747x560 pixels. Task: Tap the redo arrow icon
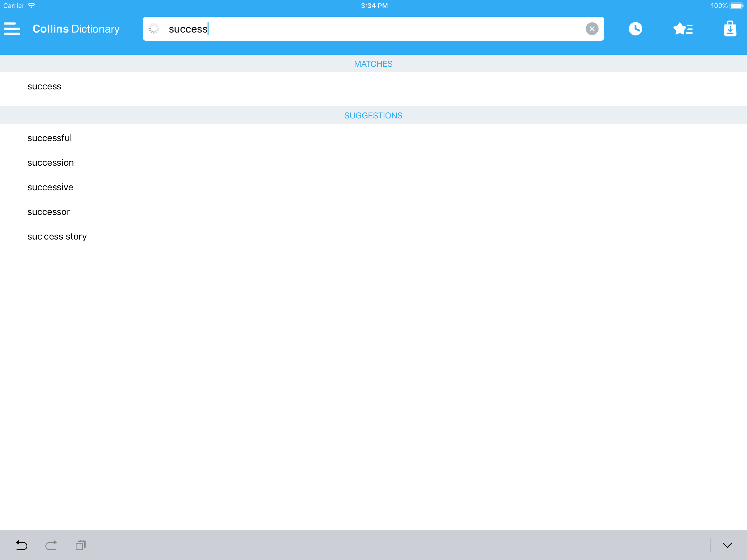click(x=51, y=545)
